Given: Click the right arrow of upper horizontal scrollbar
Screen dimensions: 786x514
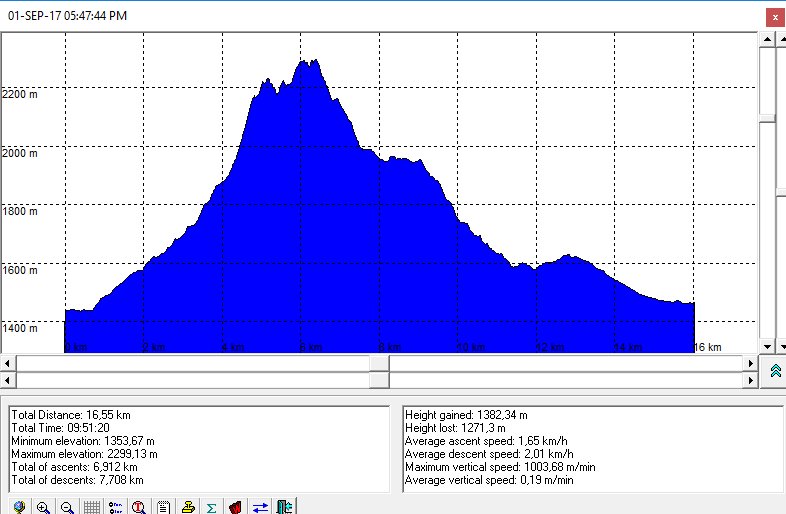Looking at the screenshot, I should pos(751,362).
